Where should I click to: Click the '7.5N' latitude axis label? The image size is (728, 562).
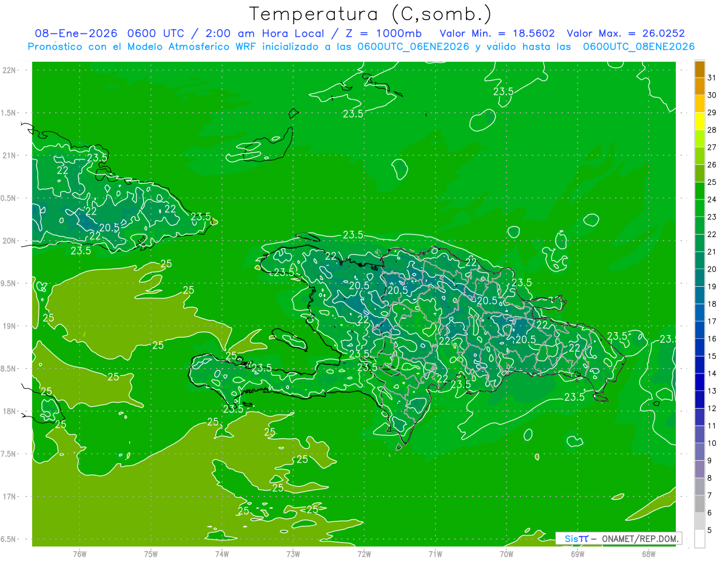[9, 454]
